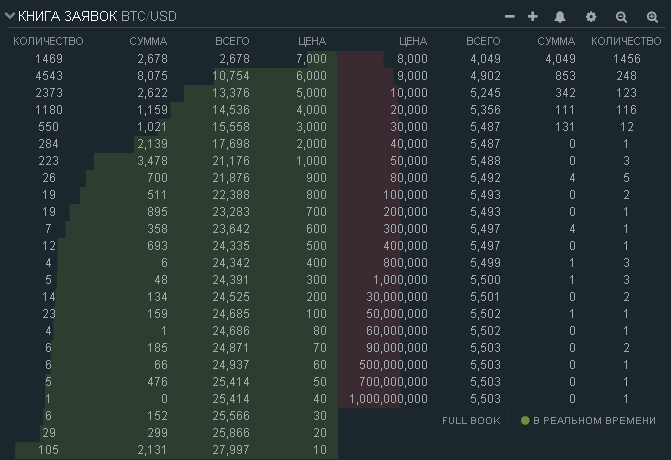Click bid count 1469
This screenshot has width=671, height=460.
(x=49, y=59)
